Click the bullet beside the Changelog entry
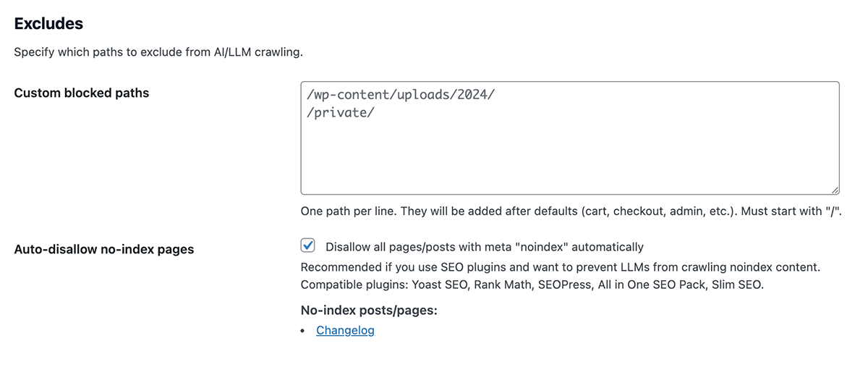The height and width of the screenshot is (367, 868). click(x=303, y=332)
